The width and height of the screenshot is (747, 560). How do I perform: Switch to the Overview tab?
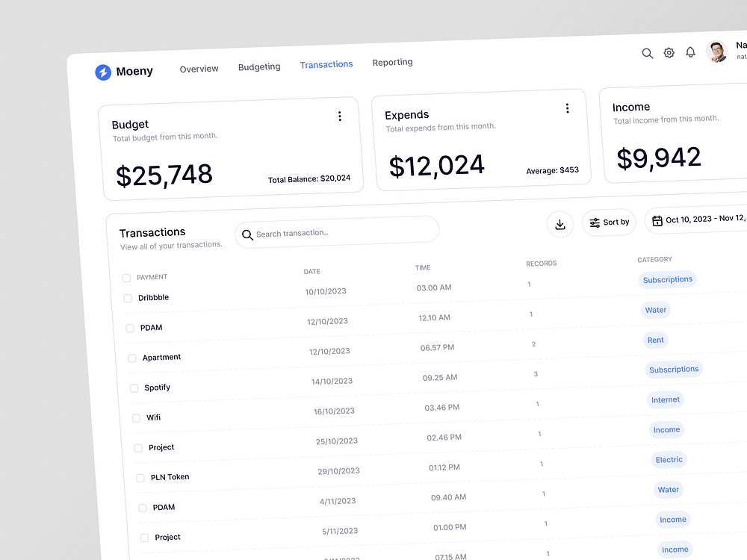tap(199, 68)
